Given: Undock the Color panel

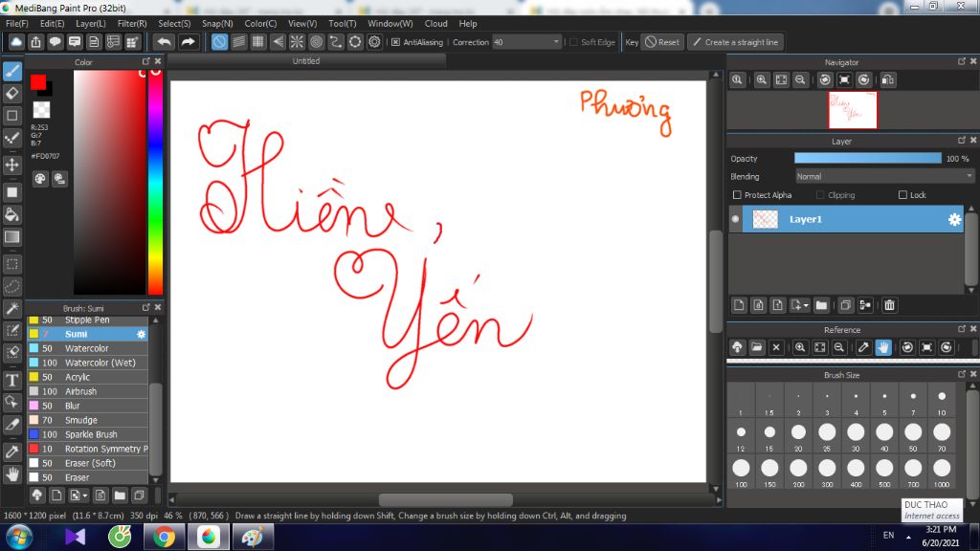Looking at the screenshot, I should click(146, 61).
